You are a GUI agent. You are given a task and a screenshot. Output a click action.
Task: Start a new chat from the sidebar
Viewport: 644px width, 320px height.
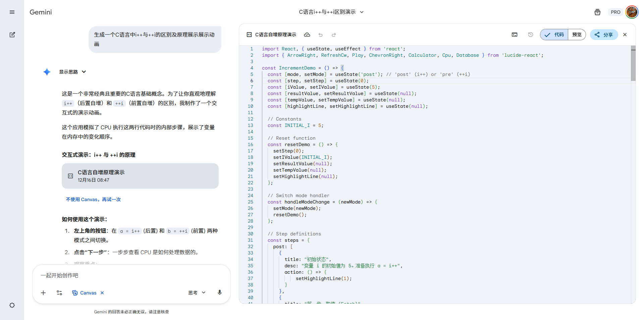12,35
